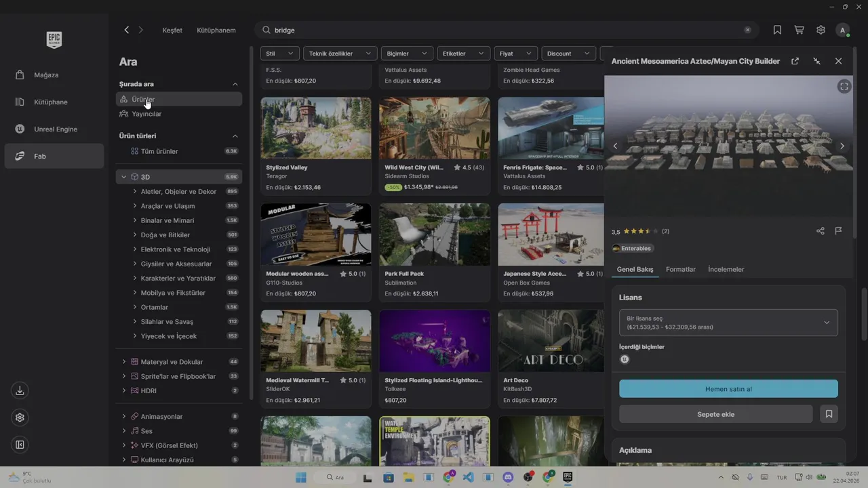Open the Stylized Valley product thumbnail
Viewport: 868px width, 488px height.
316,128
